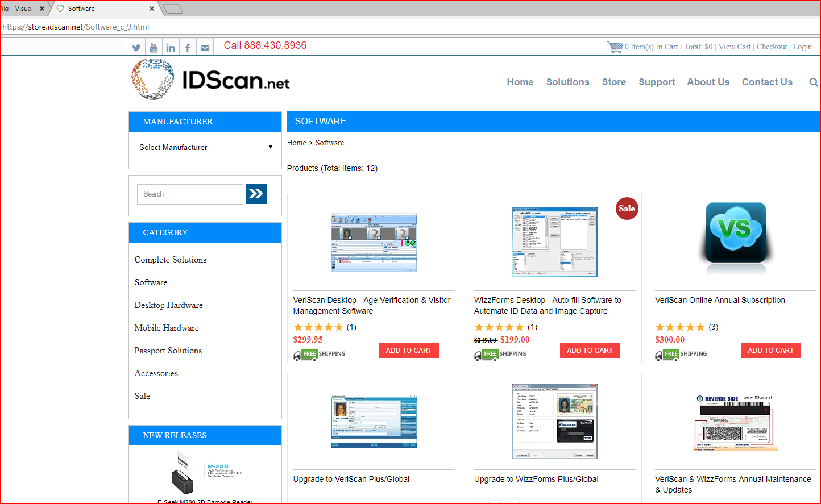Select Accessories category

156,373
